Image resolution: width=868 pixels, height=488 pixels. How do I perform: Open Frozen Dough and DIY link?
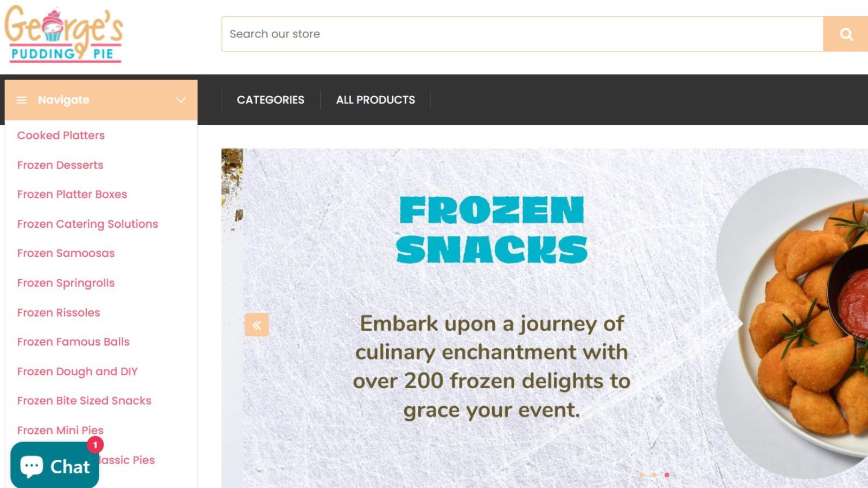(77, 371)
